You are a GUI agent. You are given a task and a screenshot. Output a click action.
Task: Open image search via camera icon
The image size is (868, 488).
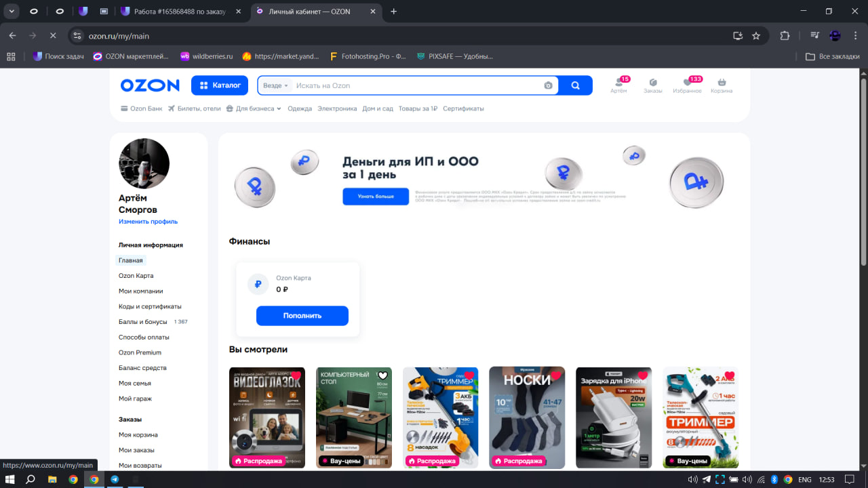[548, 85]
